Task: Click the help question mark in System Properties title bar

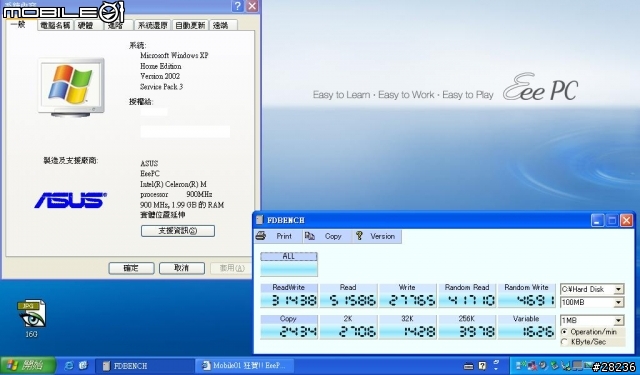Action: click(x=238, y=6)
